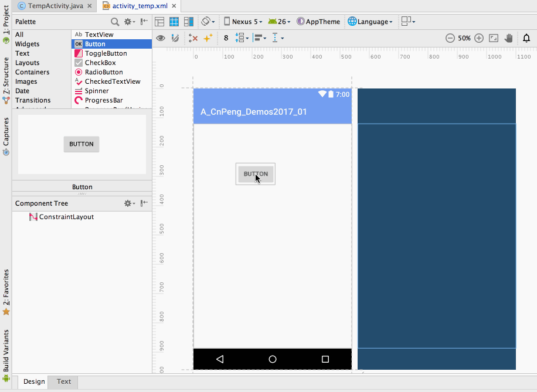Zoom to fit the screen icon

493,38
